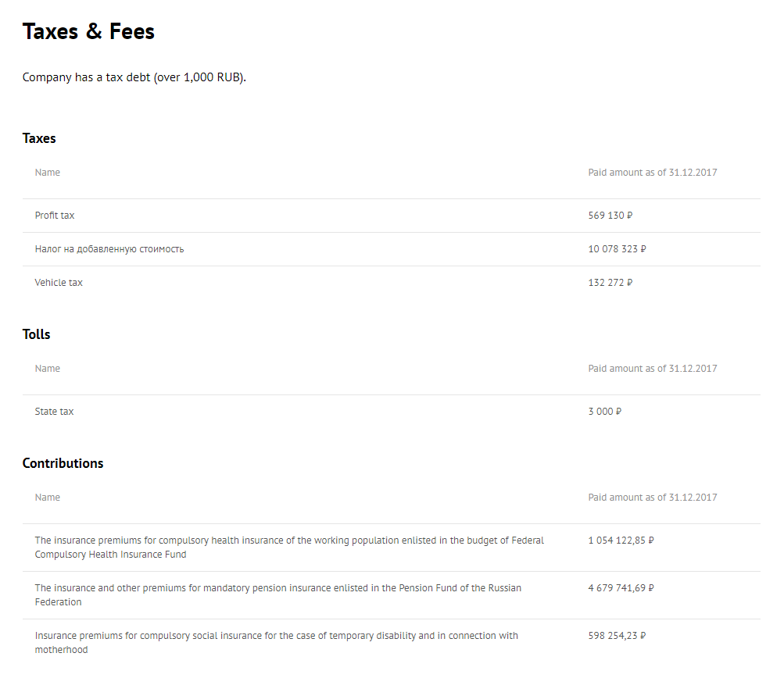
Task: Click the Tolls section heading
Action: point(37,334)
